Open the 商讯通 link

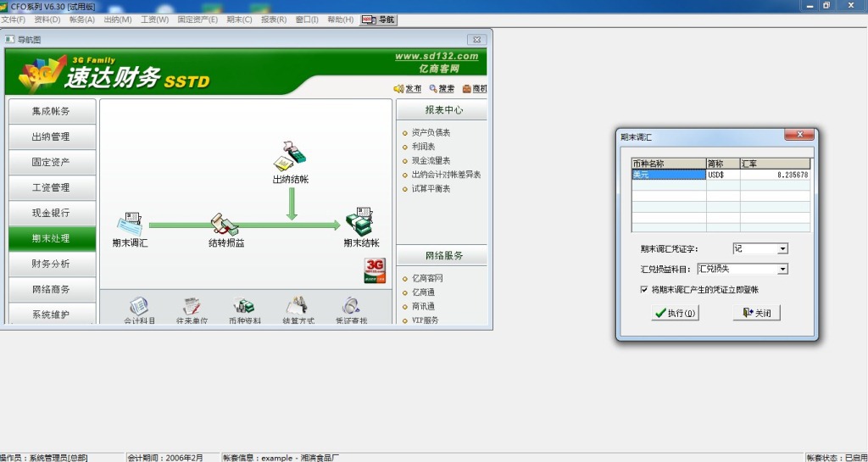(x=424, y=306)
